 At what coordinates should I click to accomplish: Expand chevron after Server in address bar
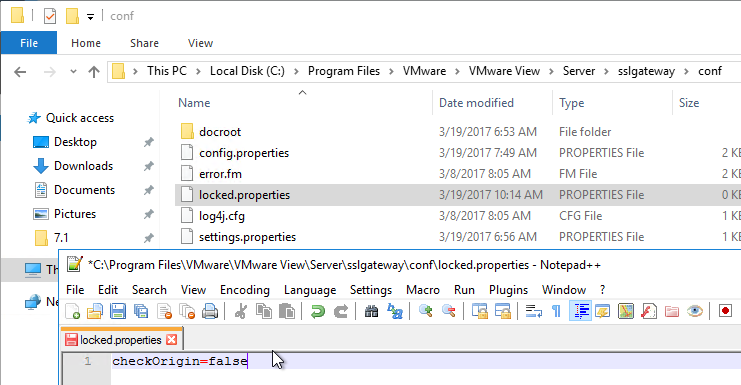coord(606,71)
